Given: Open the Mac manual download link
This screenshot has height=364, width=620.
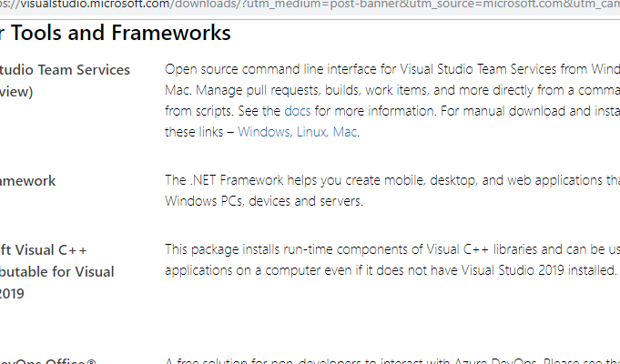Looking at the screenshot, I should coord(345,132).
